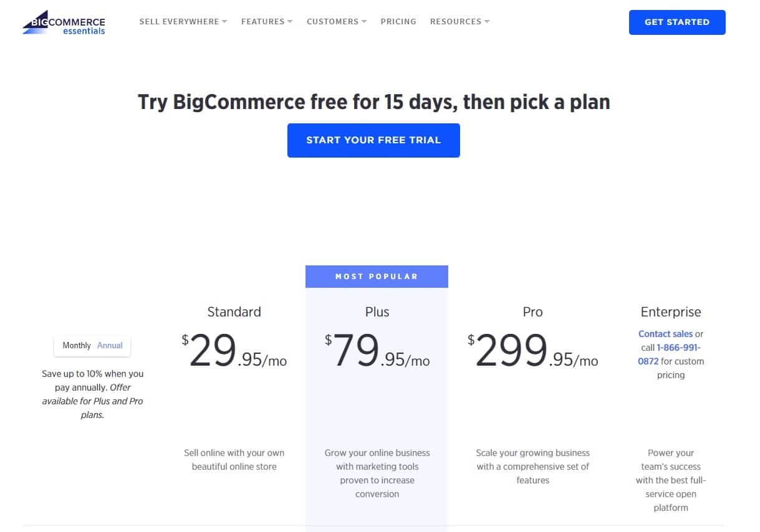Expand the Features dropdown chevron
Screen dimensions: 760x532
coord(291,21)
